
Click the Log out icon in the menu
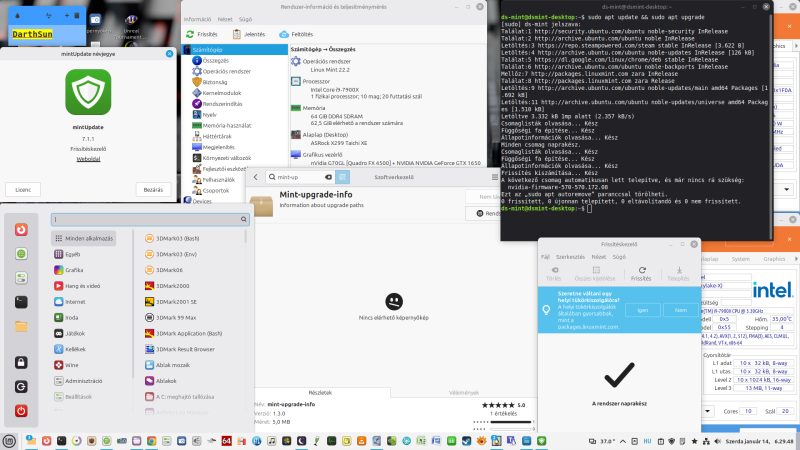[x=21, y=387]
